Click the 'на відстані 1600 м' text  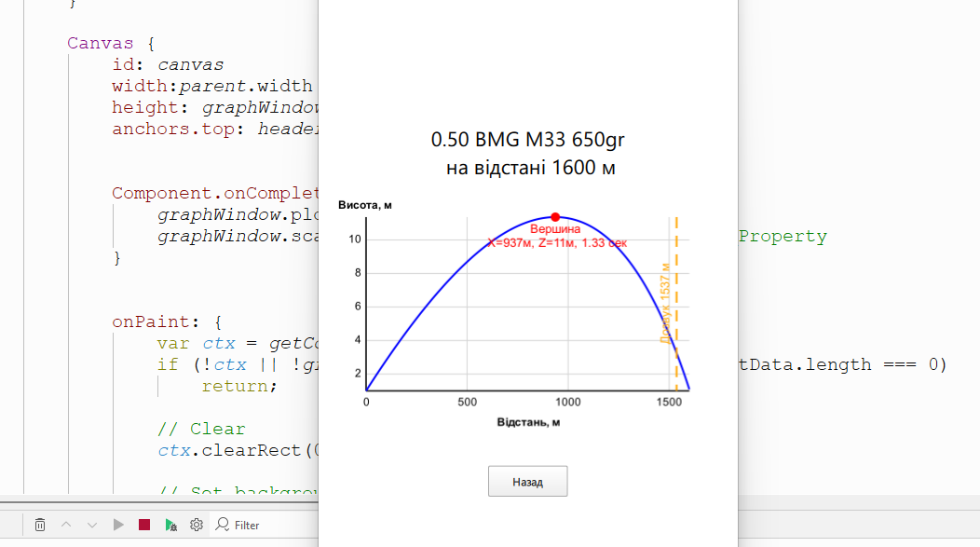pyautogui.click(x=531, y=168)
